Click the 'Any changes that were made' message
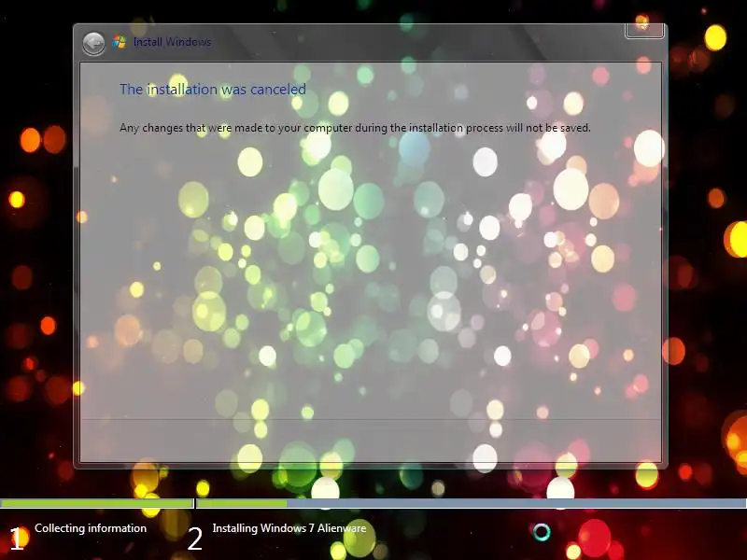Screen dimensions: 747x560 [x=355, y=128]
